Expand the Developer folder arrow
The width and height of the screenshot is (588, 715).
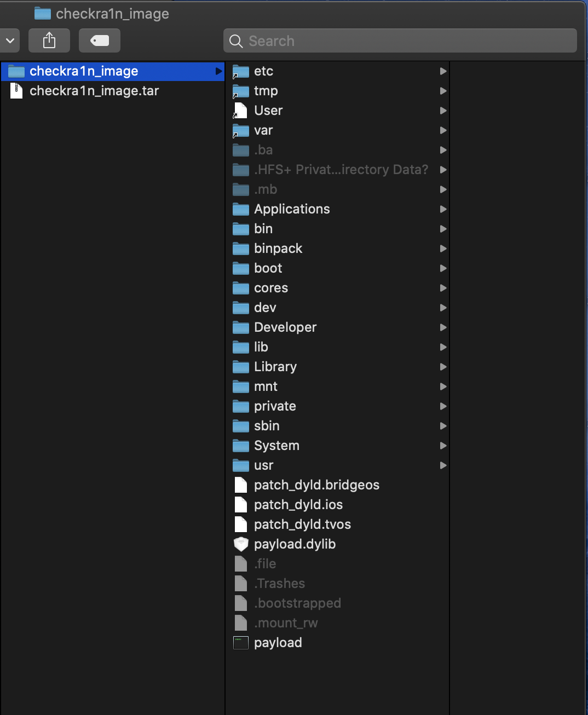click(443, 327)
